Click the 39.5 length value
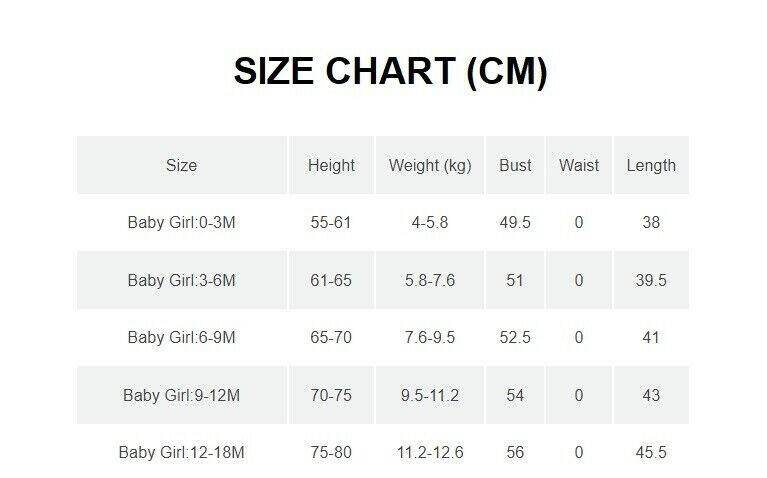Image resolution: width=767 pixels, height=478 pixels. (651, 281)
